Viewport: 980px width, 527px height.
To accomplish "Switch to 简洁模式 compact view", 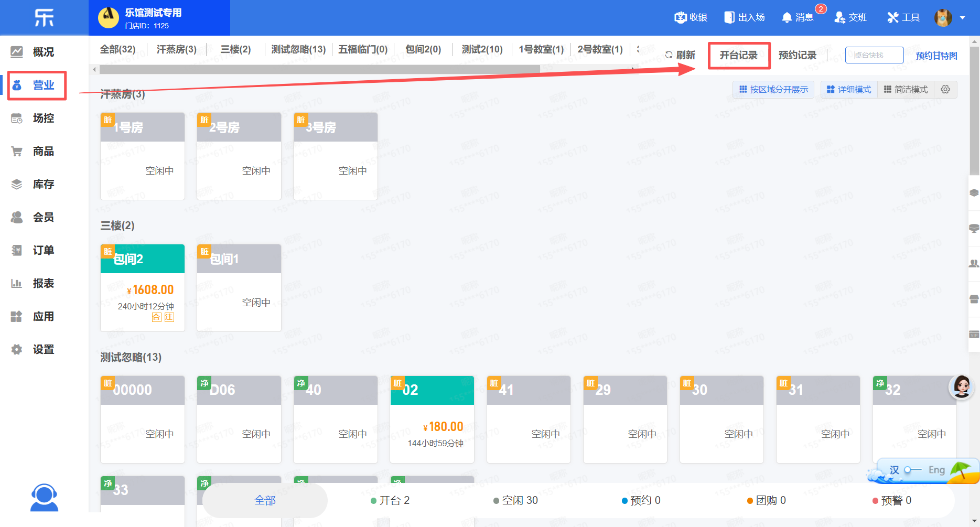I will click(906, 89).
